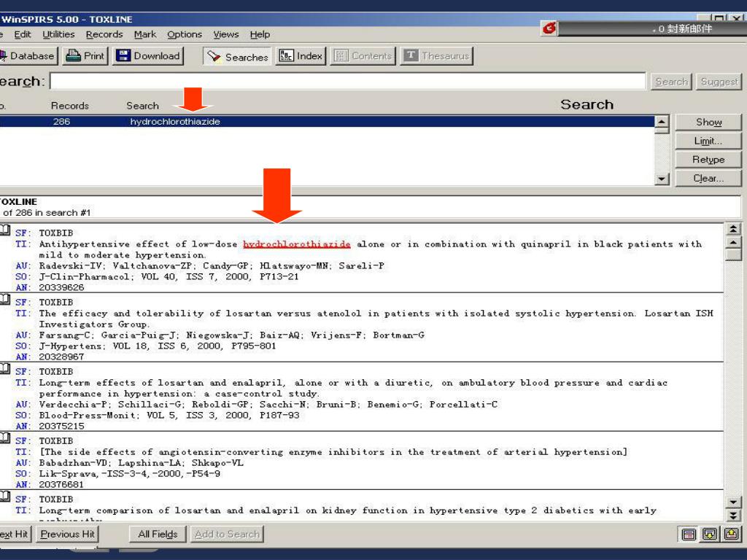Jump to last record with double-down arrow

click(733, 516)
